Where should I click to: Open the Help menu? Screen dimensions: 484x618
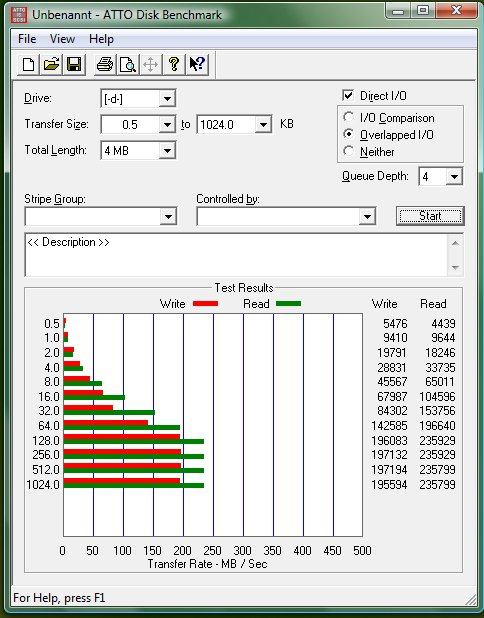click(x=101, y=39)
